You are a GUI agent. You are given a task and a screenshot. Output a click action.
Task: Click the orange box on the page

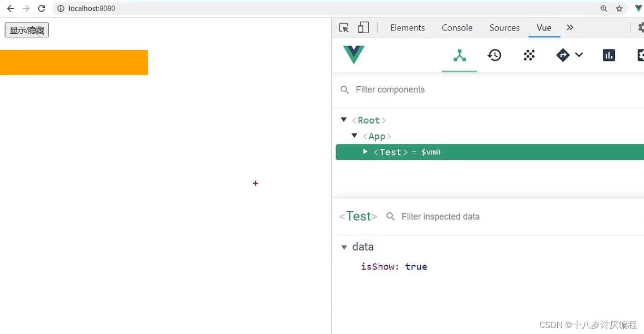click(74, 62)
